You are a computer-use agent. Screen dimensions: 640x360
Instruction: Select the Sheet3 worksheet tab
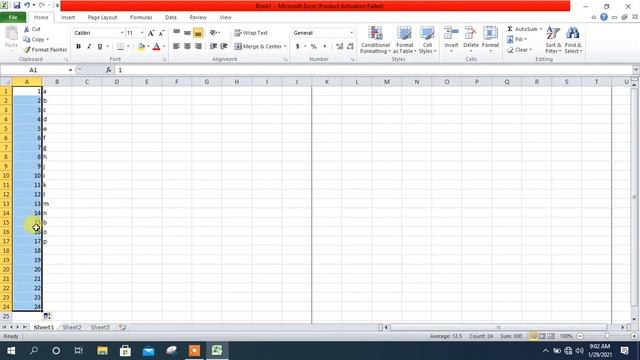coord(100,327)
